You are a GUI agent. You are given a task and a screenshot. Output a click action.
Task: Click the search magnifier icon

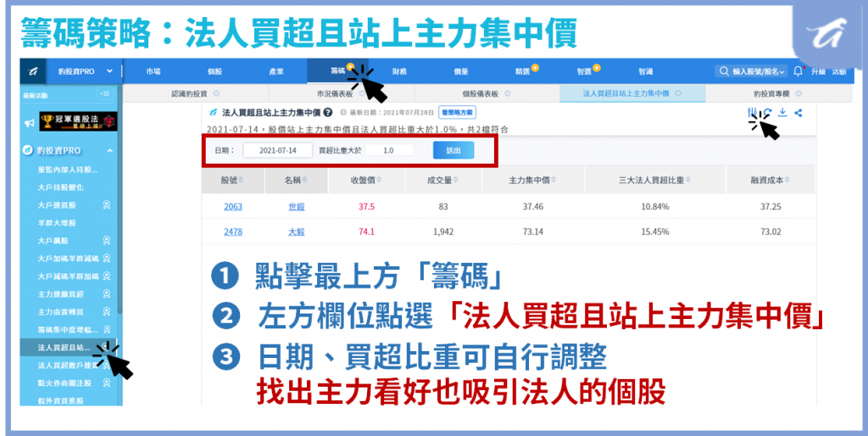(x=724, y=71)
